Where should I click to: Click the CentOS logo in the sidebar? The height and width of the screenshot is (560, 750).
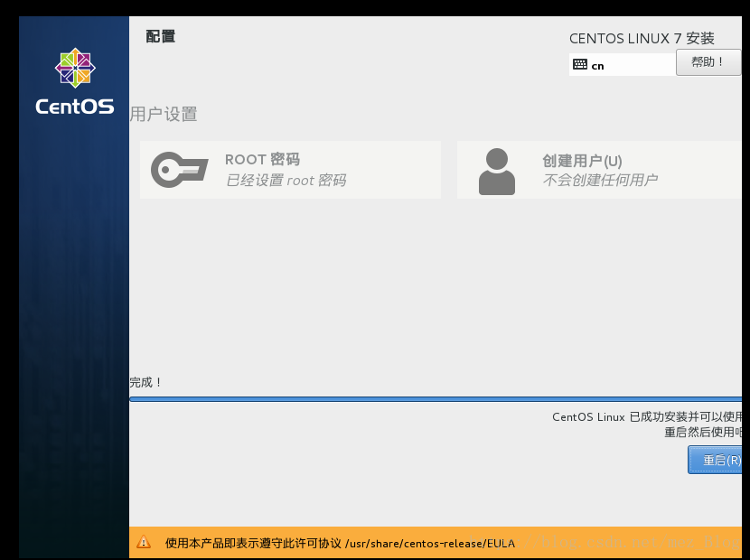(x=73, y=79)
